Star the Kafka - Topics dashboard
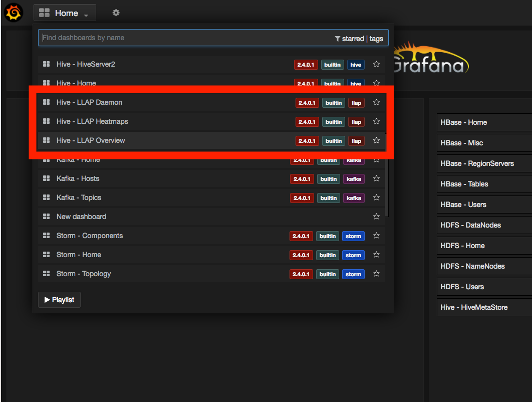532x402 pixels. (x=376, y=197)
